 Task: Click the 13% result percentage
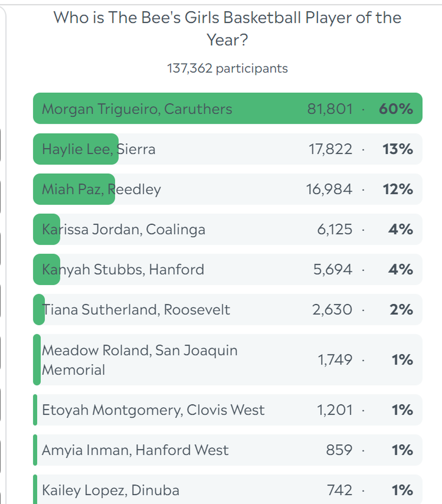399,149
